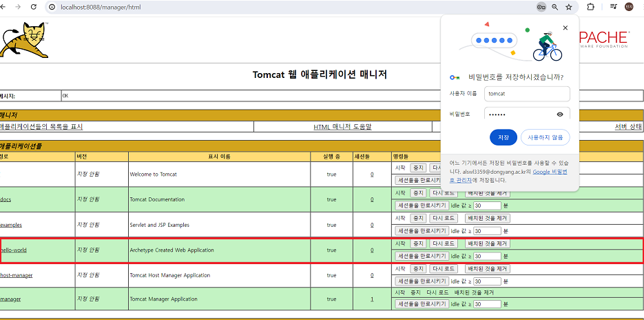Click 배치된 것을 제거 for examples
The width and height of the screenshot is (644, 320).
click(x=488, y=218)
